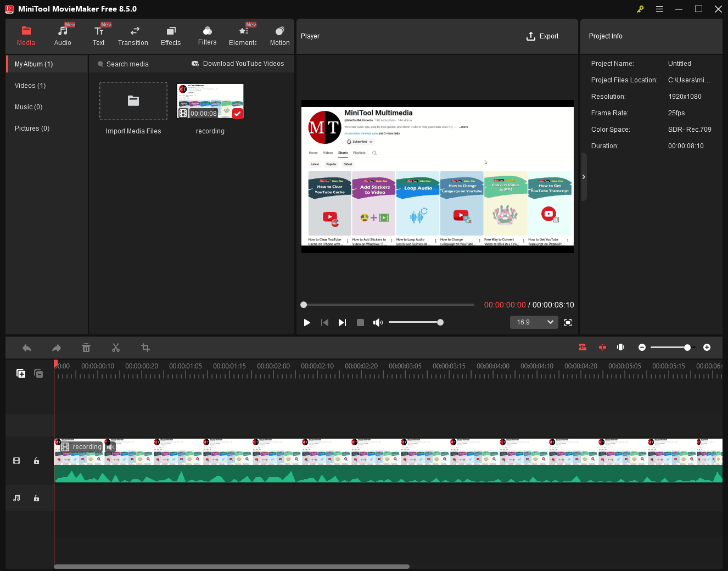728x571 pixels.
Task: Lock the video track
Action: click(x=36, y=461)
